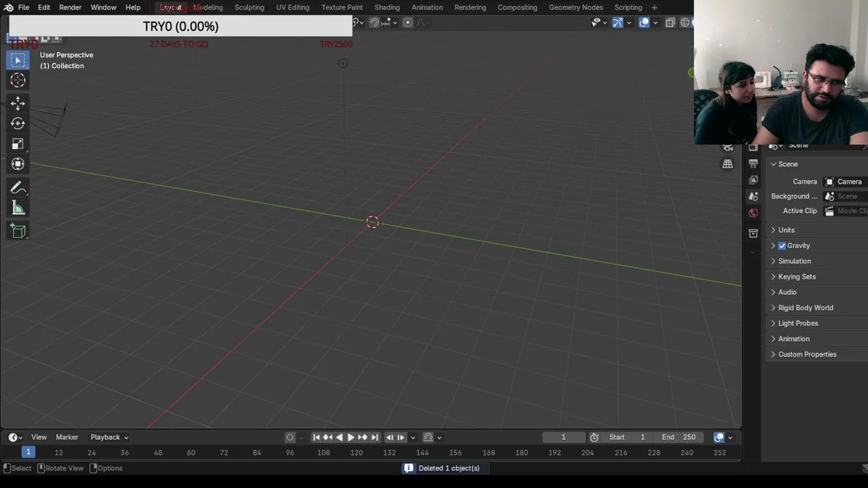Switch to perspective/orthographic grid view icon
The height and width of the screenshot is (488, 868).
(728, 164)
